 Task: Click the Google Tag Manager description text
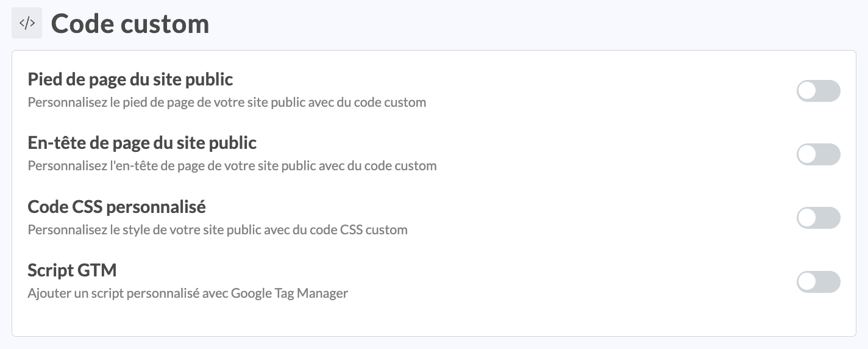[x=188, y=293]
